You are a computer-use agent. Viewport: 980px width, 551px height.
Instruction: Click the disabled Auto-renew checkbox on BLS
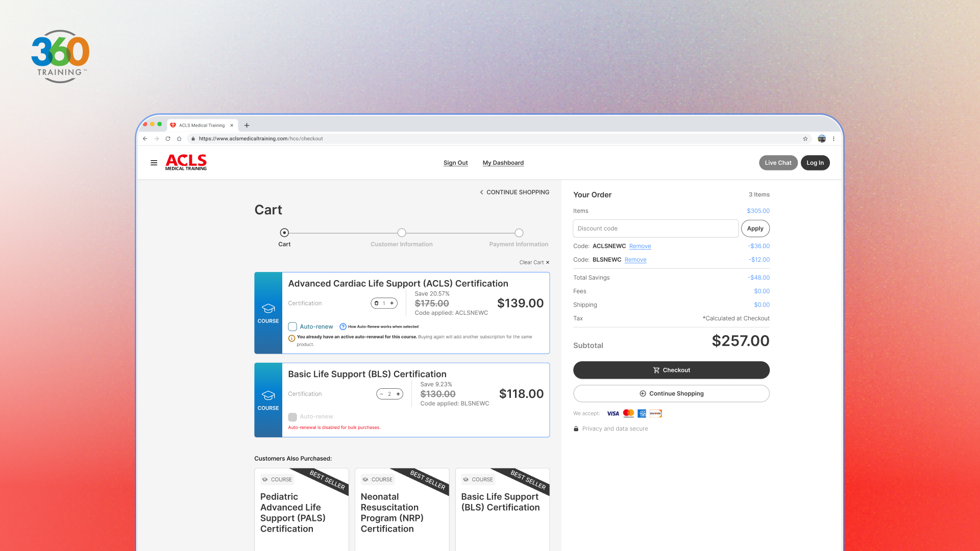coord(292,417)
